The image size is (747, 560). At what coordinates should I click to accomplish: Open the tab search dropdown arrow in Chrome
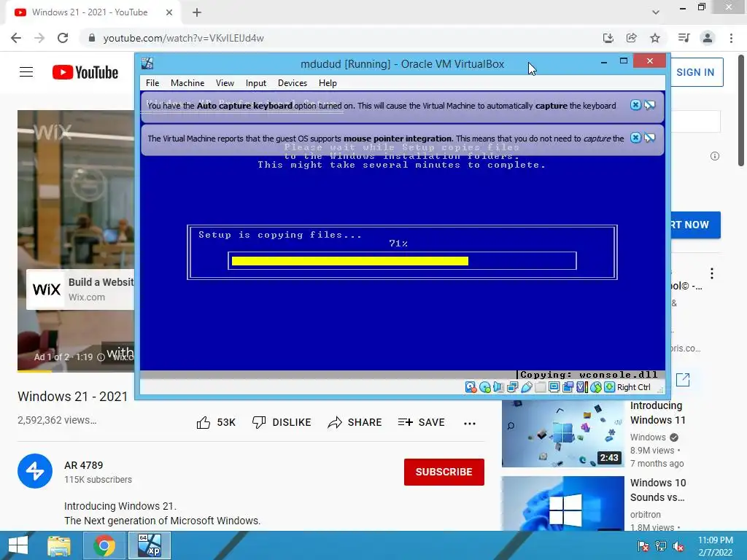656,12
